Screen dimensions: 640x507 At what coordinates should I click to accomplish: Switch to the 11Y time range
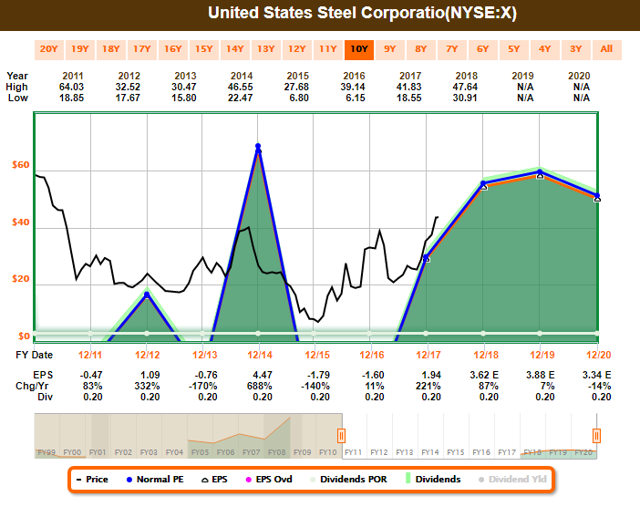[x=328, y=49]
